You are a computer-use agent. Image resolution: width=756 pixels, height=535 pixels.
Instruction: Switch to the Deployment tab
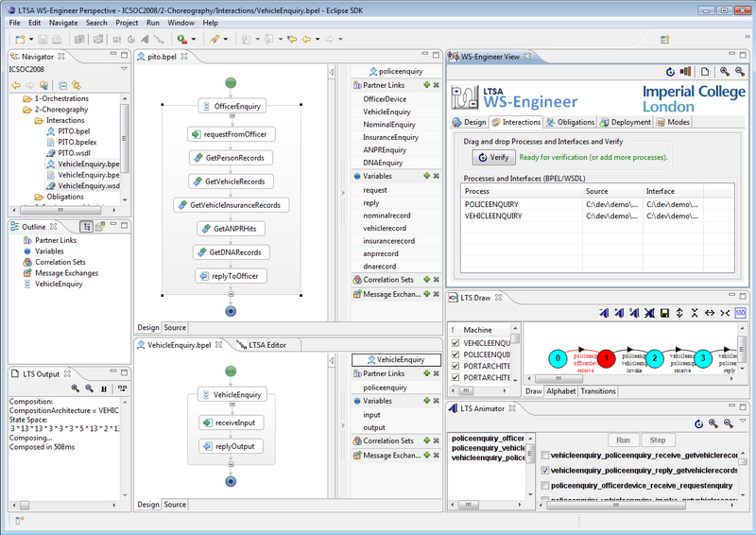click(625, 122)
